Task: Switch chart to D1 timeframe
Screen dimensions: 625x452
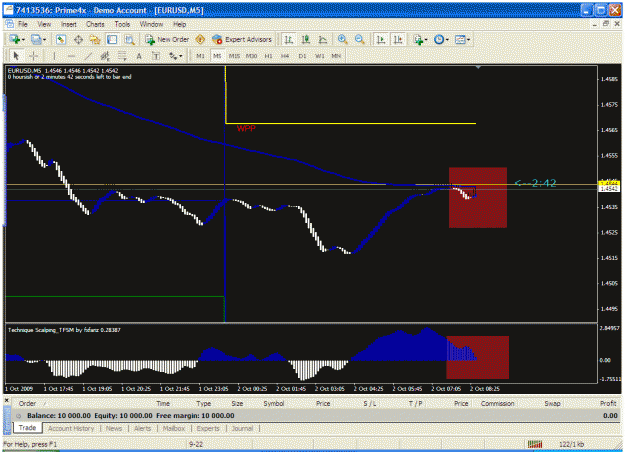Action: 302,56
